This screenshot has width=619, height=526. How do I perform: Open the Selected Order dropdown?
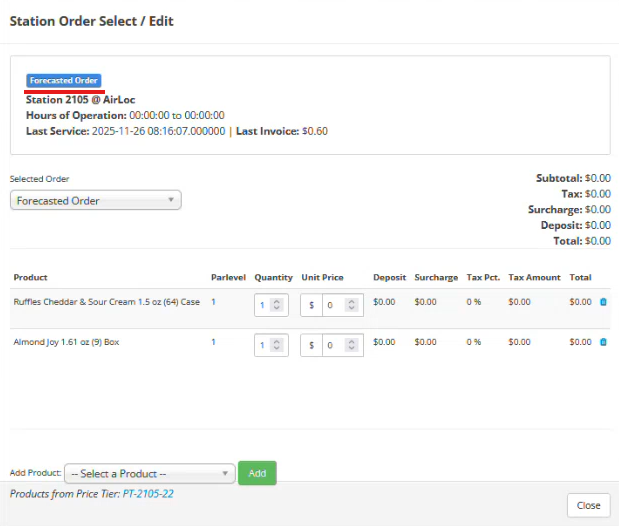click(96, 200)
